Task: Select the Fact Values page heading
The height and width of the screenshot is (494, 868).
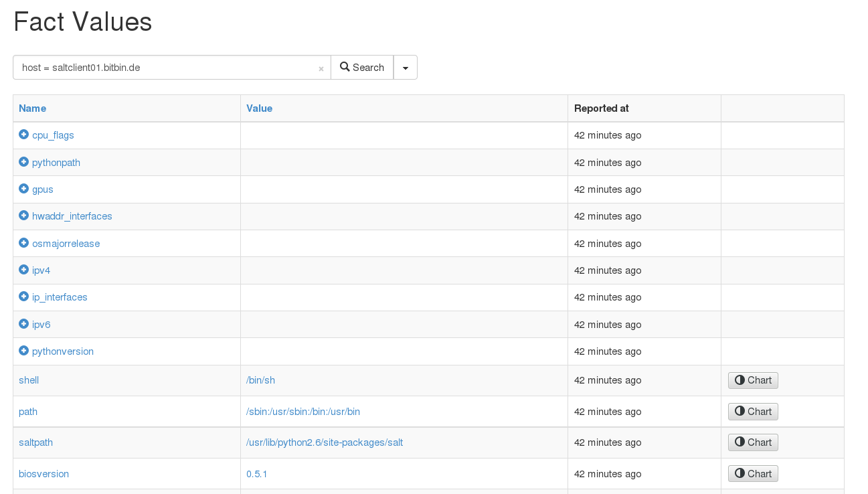Action: point(83,22)
